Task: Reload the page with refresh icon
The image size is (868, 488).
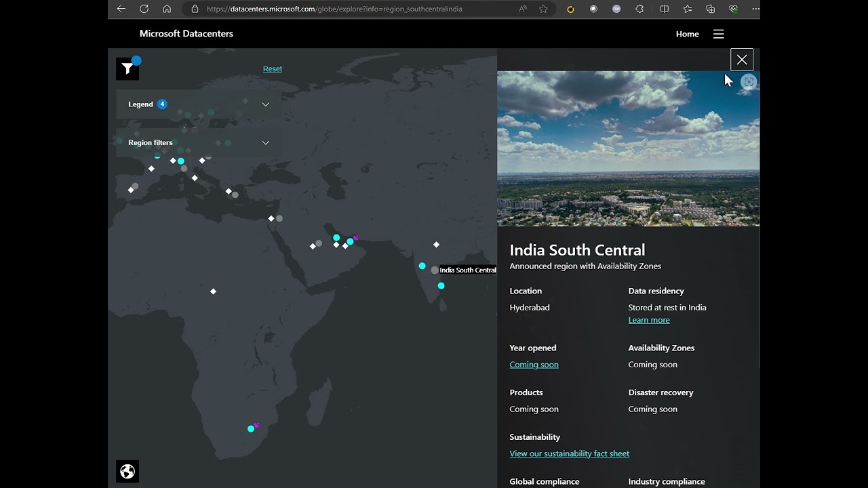Action: click(x=144, y=9)
